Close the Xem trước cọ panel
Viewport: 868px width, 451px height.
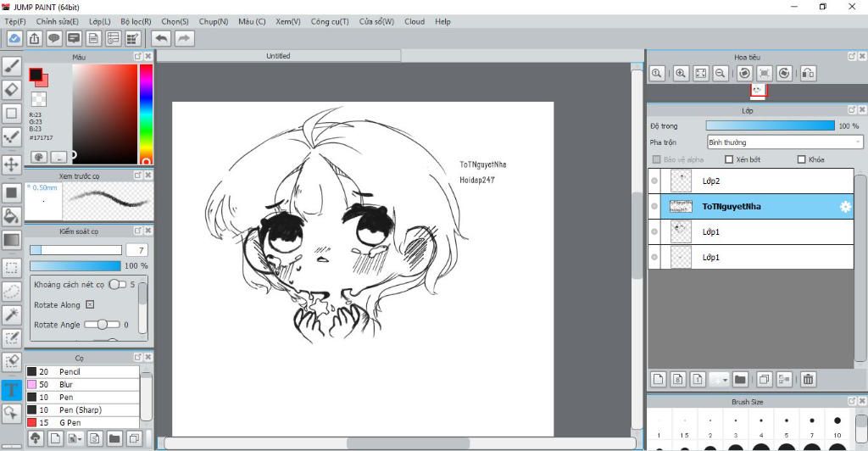pyautogui.click(x=147, y=175)
